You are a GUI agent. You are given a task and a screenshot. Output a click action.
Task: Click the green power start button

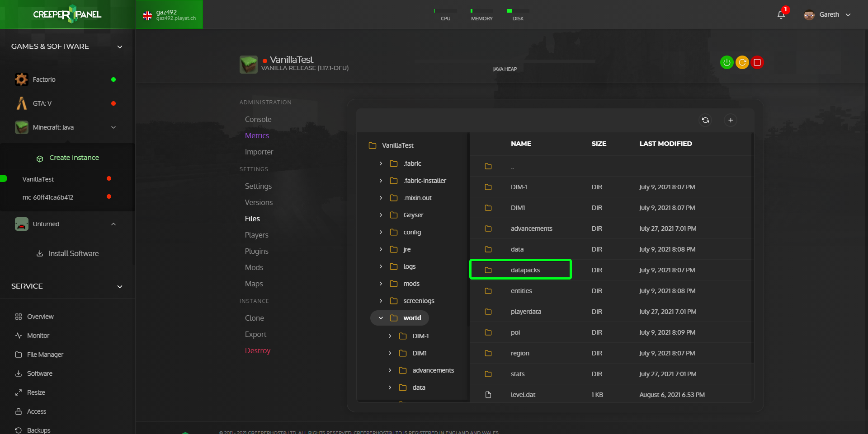(726, 62)
